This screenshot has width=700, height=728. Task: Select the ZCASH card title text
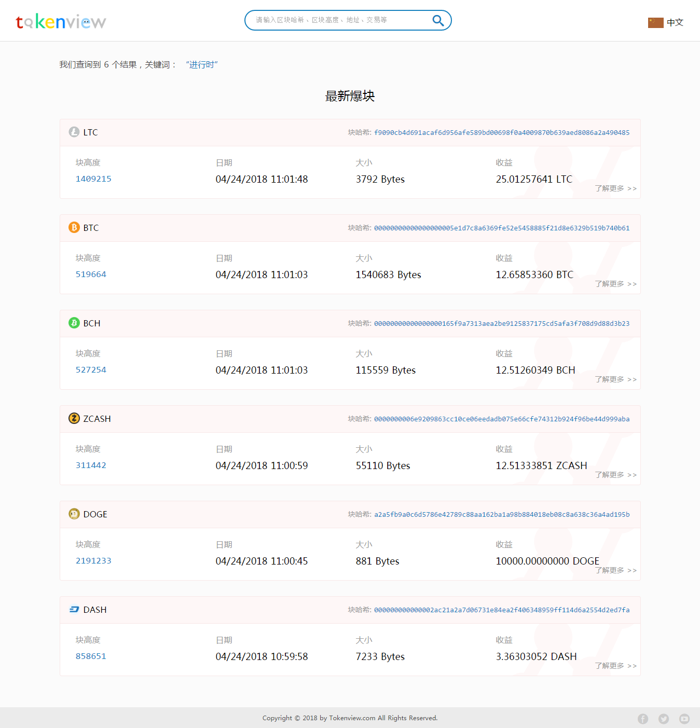[x=97, y=419]
